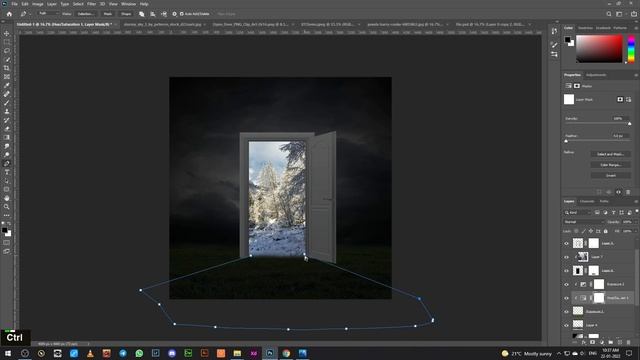Switch to the Adjustments tab

[x=596, y=75]
